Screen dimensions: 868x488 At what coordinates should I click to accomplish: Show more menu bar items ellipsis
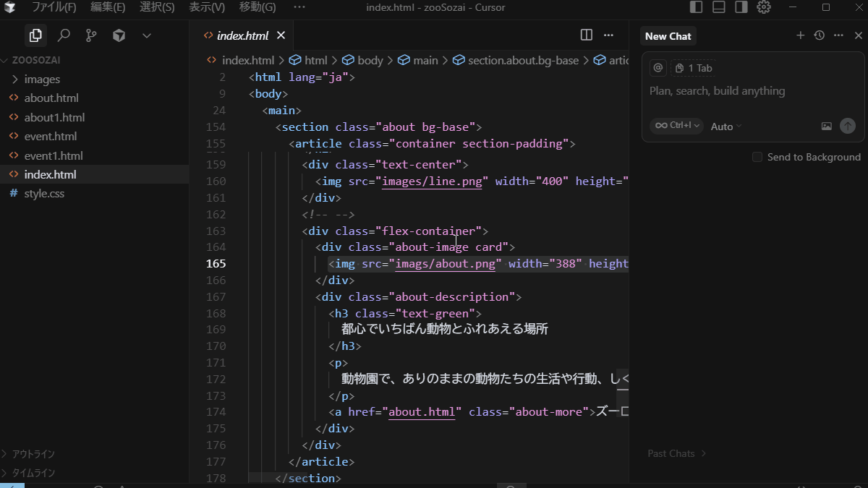point(299,7)
